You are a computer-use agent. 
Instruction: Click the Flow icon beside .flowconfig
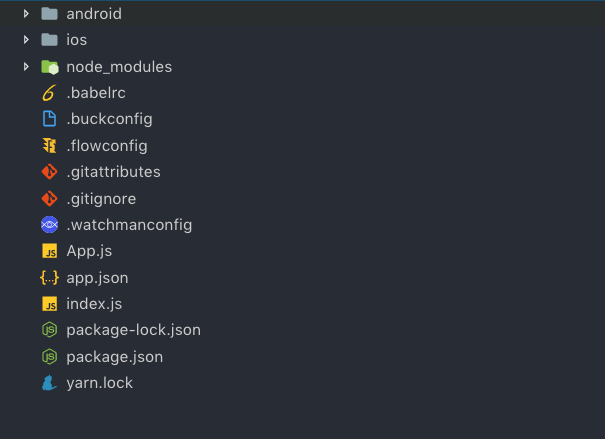[49, 146]
